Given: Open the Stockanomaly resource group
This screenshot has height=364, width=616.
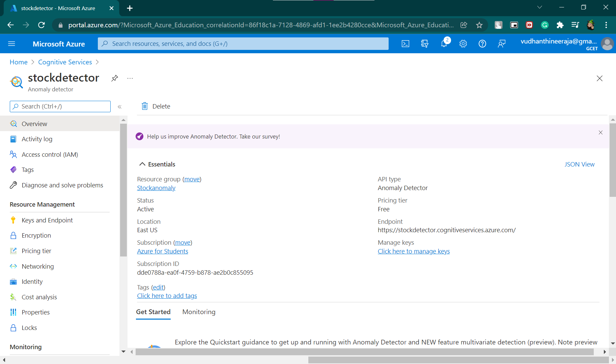Looking at the screenshot, I should [x=156, y=188].
